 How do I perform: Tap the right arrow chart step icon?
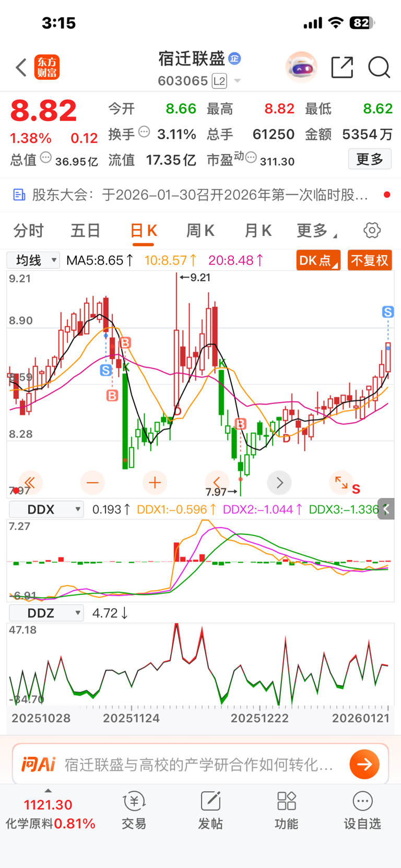pos(279,483)
